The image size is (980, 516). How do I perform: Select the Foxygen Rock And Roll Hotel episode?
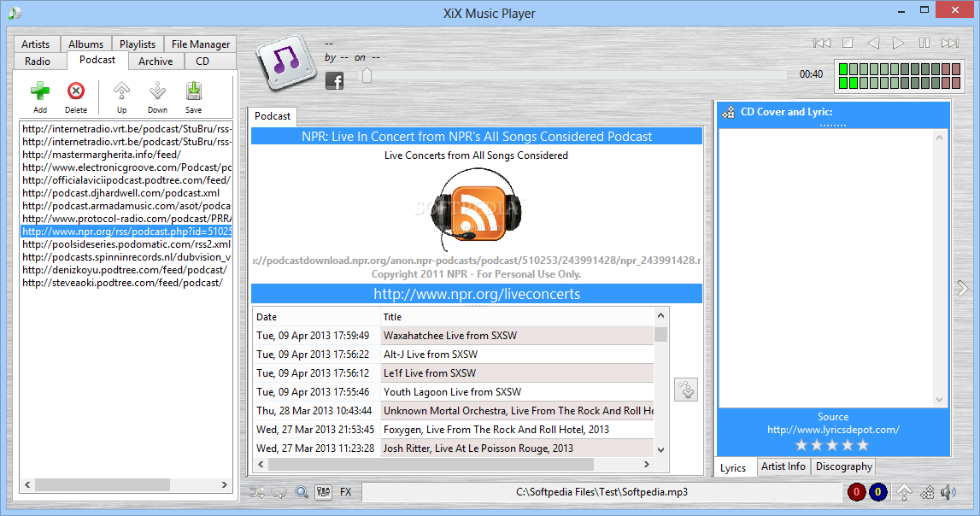click(453, 429)
